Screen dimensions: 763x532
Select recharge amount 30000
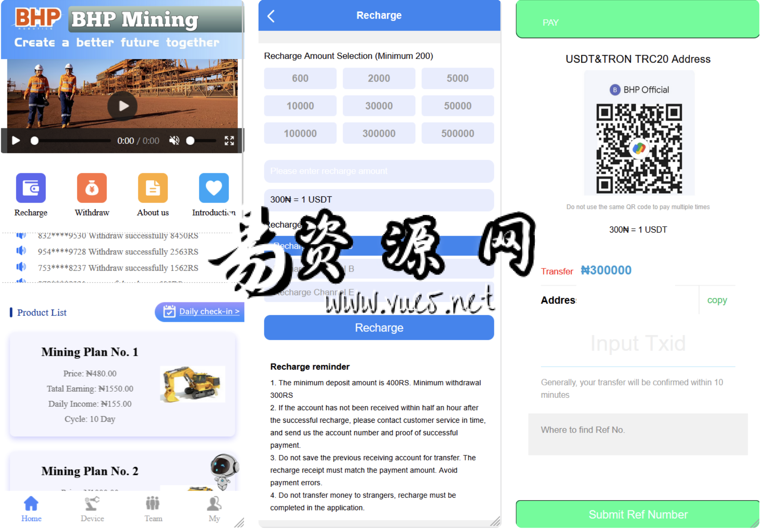[x=379, y=106]
